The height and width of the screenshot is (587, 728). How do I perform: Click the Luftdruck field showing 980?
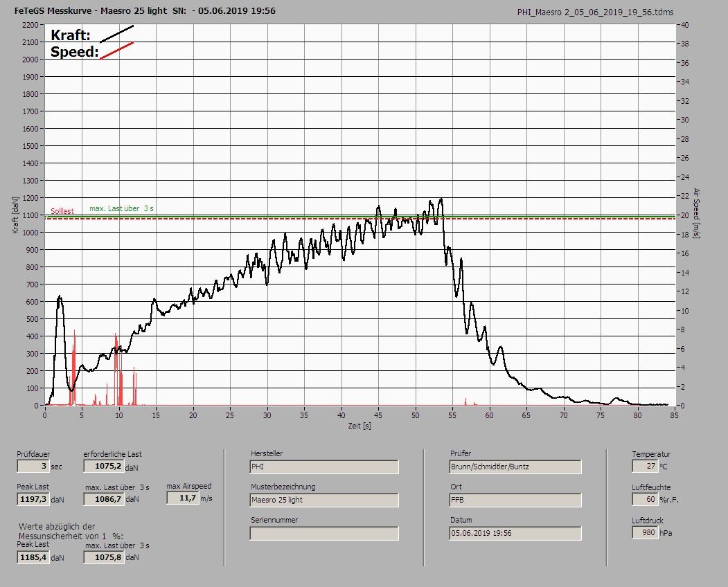[x=645, y=533]
